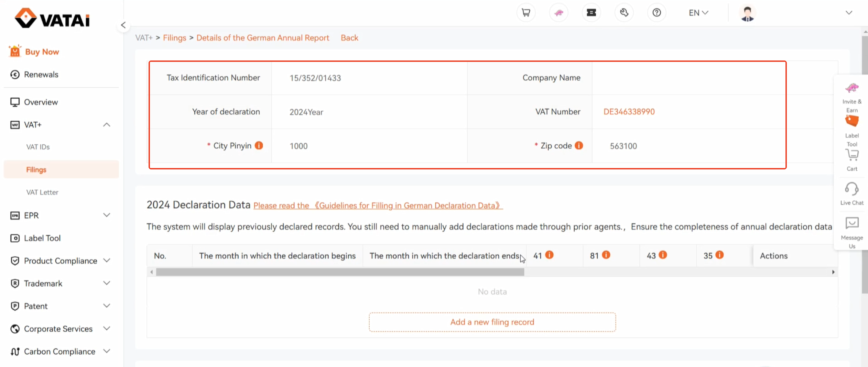Open the Label Tool floating shortcut
This screenshot has height=367, width=868.
(852, 131)
